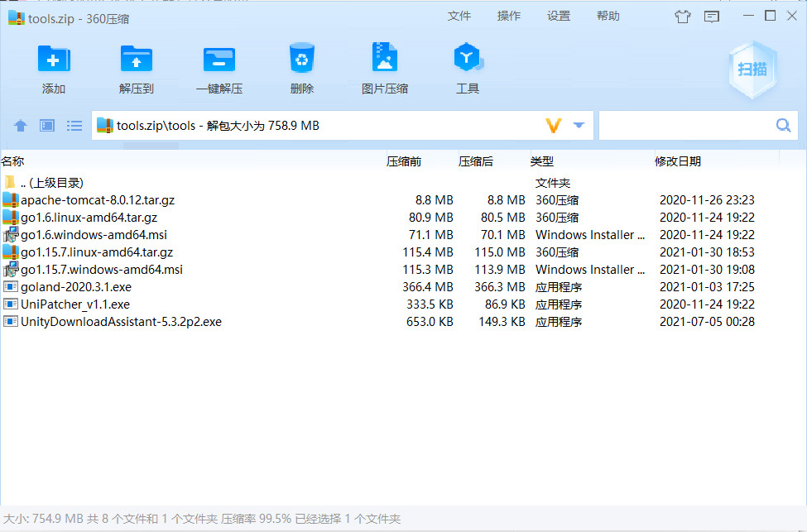Click the orange V icon in address bar

tap(553, 126)
